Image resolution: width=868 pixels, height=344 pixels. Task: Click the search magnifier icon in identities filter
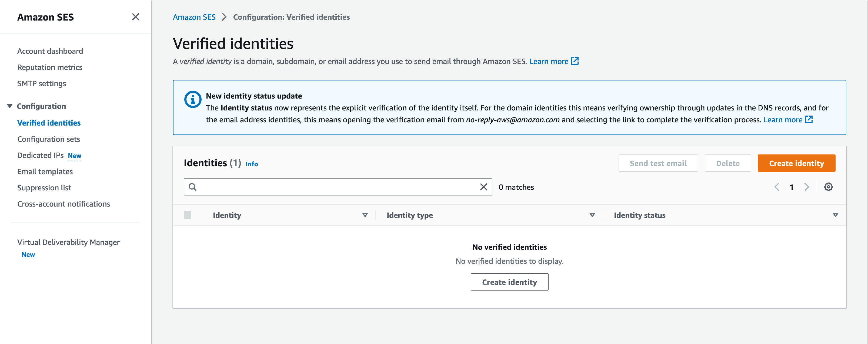click(x=192, y=187)
